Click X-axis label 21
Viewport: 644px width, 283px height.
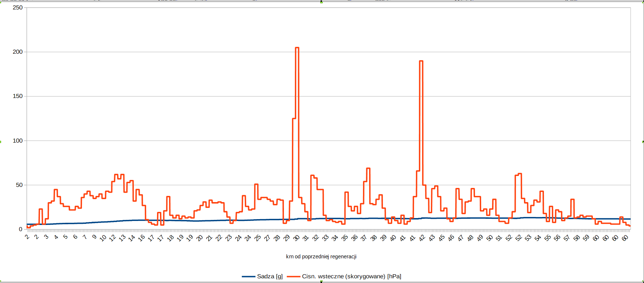pyautogui.click(x=209, y=238)
